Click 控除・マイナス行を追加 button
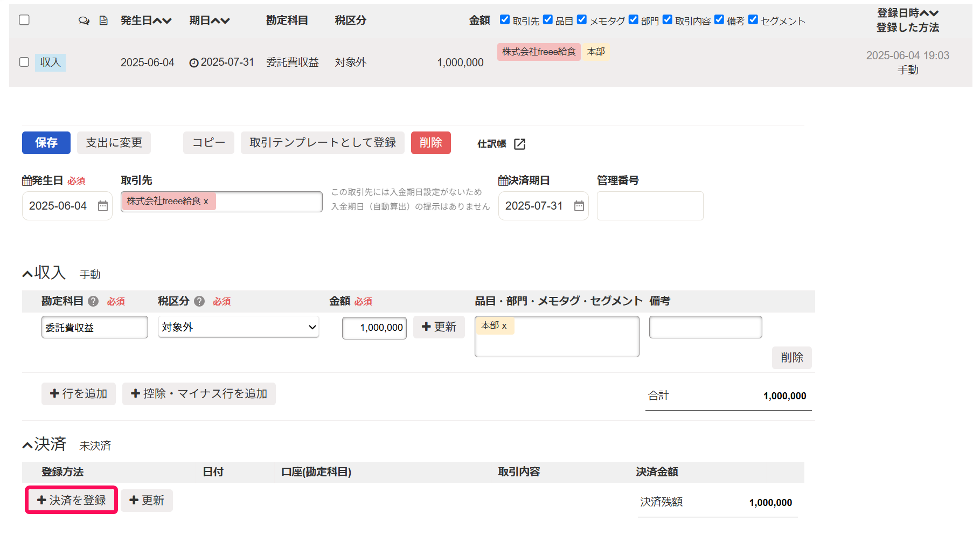 click(x=199, y=394)
